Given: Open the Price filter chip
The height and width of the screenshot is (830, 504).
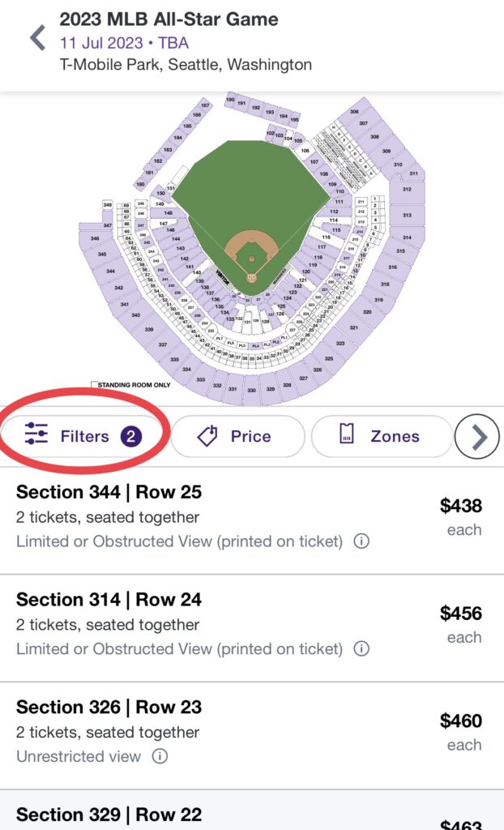Looking at the screenshot, I should point(237,436).
